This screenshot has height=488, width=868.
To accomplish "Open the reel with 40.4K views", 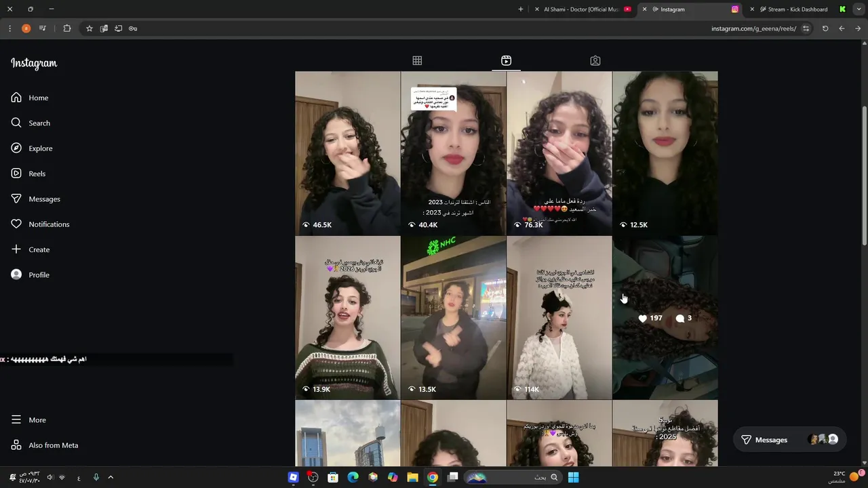I will coord(453,152).
